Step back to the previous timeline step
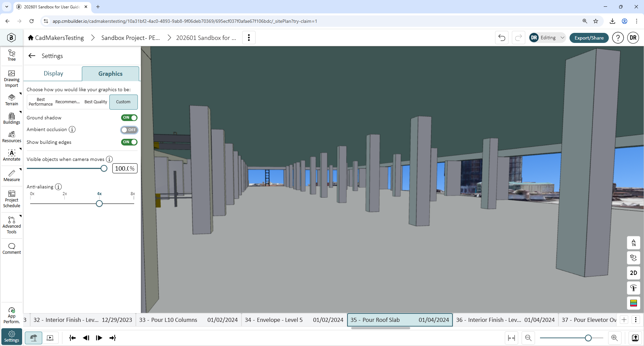This screenshot has width=644, height=346. point(86,338)
